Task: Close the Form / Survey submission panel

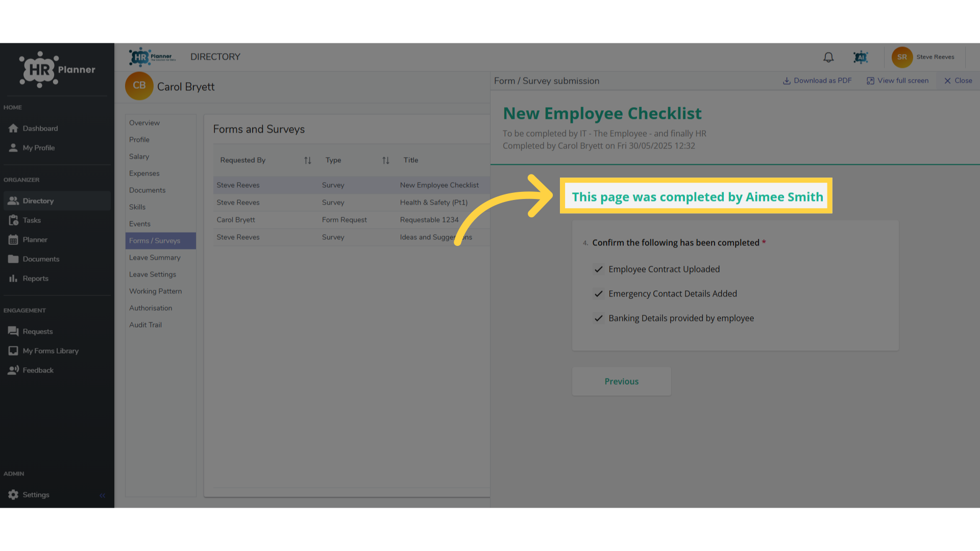Action: tap(958, 81)
